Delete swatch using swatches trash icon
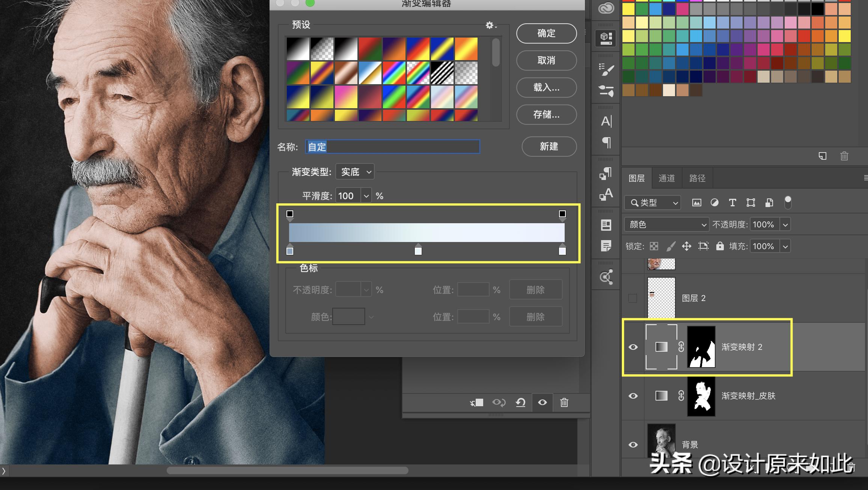 click(x=844, y=156)
